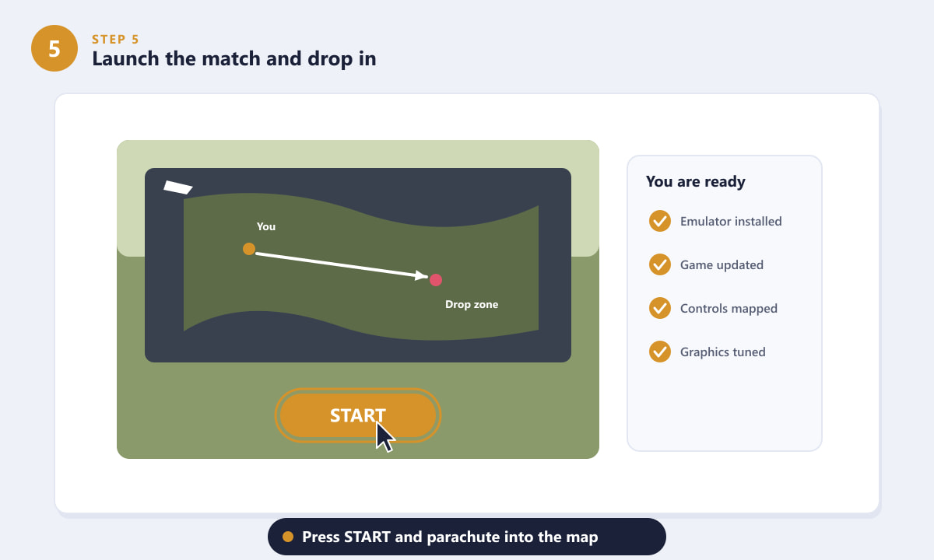Click the 'You' label on the map
This screenshot has width=934, height=560.
point(266,226)
